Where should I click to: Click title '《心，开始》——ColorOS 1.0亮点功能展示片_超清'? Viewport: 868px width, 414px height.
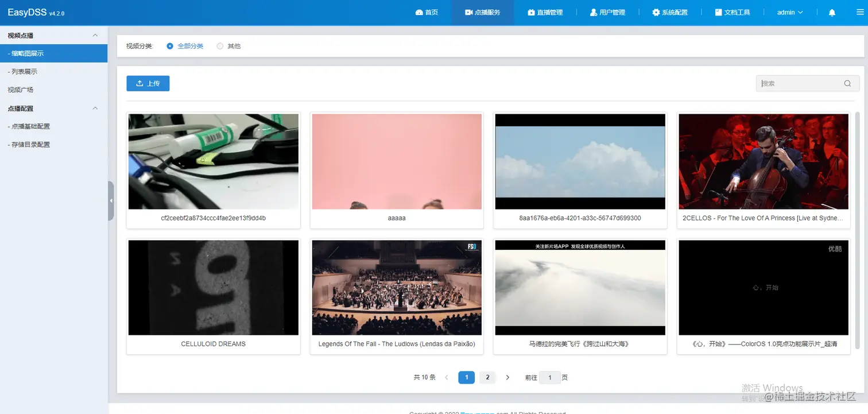click(765, 344)
